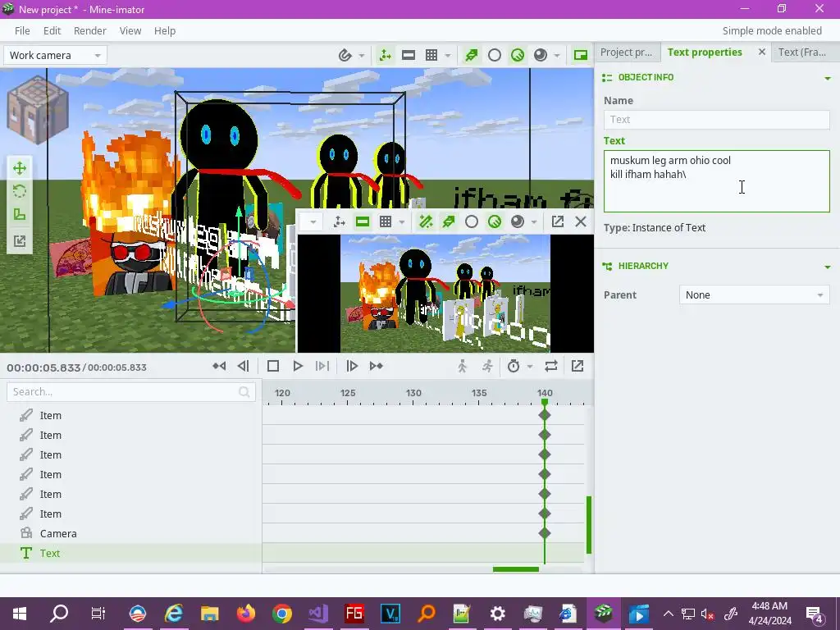This screenshot has height=630, width=840.
Task: Select rendered sphere mode in main toolbar
Action: point(541,55)
